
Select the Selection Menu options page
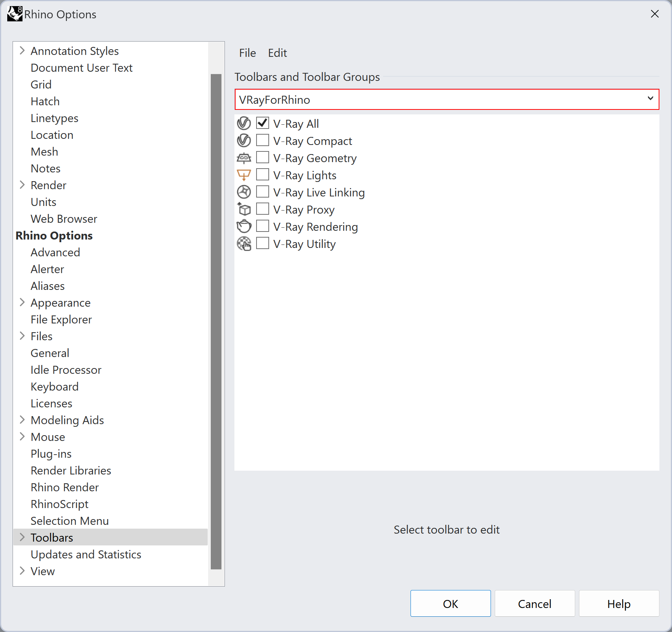coord(70,521)
